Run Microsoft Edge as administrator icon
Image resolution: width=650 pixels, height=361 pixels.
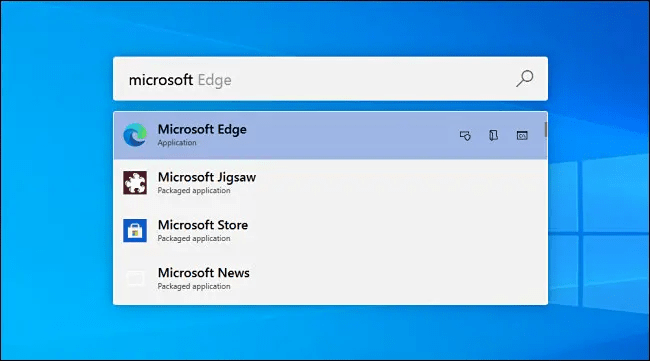tap(465, 136)
